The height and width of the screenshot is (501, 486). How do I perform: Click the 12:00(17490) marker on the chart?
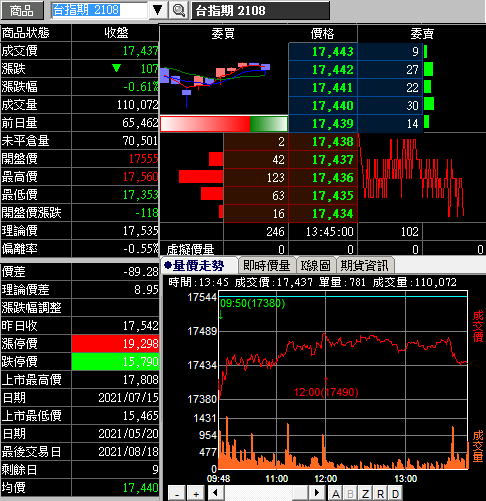[x=326, y=392]
